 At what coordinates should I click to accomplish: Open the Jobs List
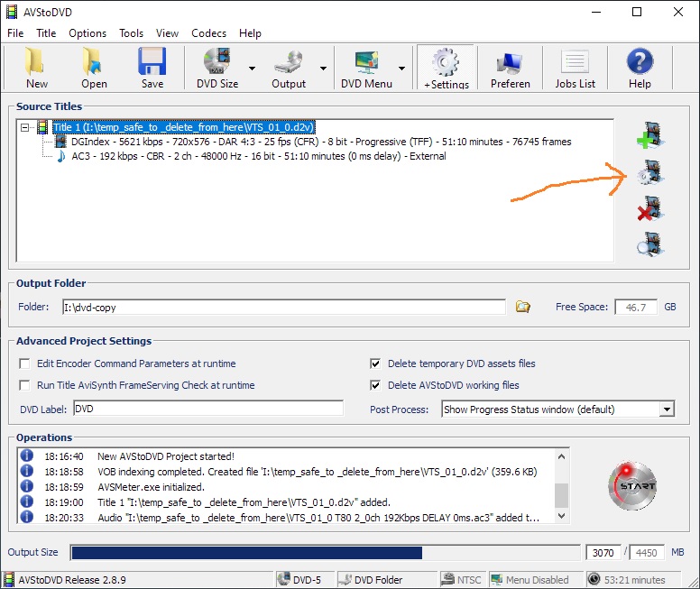coord(575,68)
